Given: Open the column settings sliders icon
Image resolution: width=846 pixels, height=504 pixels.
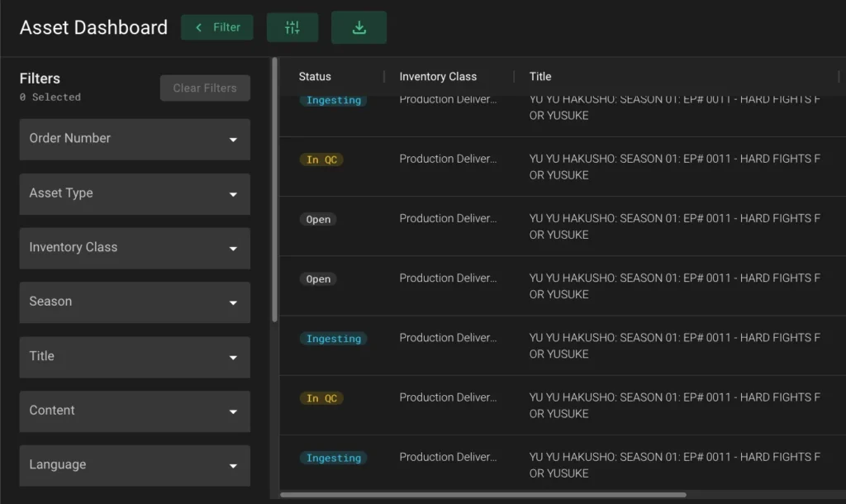Looking at the screenshot, I should (292, 27).
